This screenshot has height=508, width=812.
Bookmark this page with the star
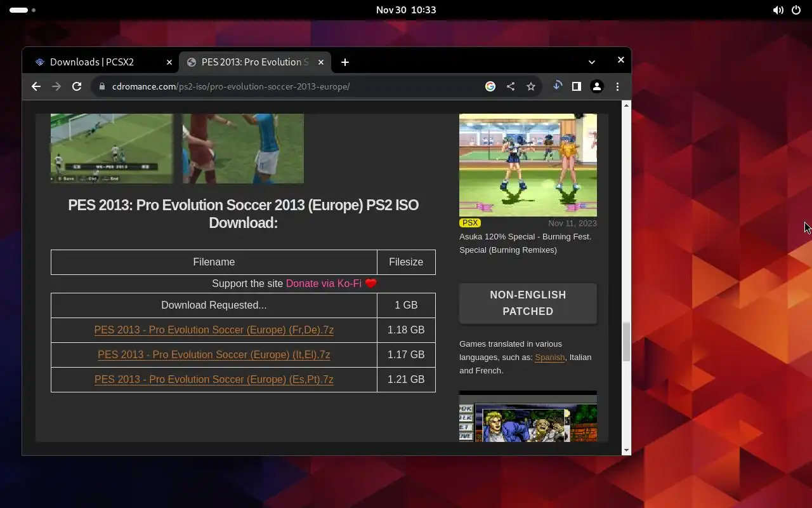[x=531, y=86]
